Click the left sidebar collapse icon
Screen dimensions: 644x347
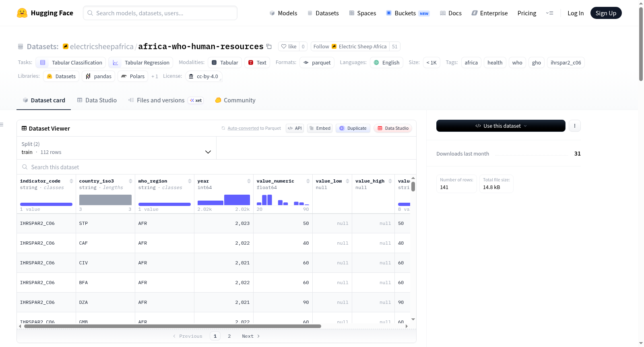tap(2, 125)
